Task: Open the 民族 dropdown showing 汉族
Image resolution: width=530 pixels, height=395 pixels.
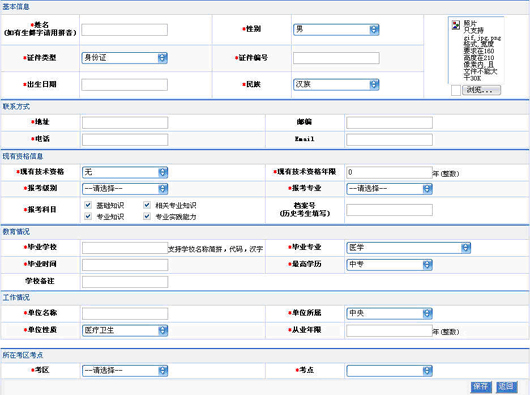Action: (336, 84)
